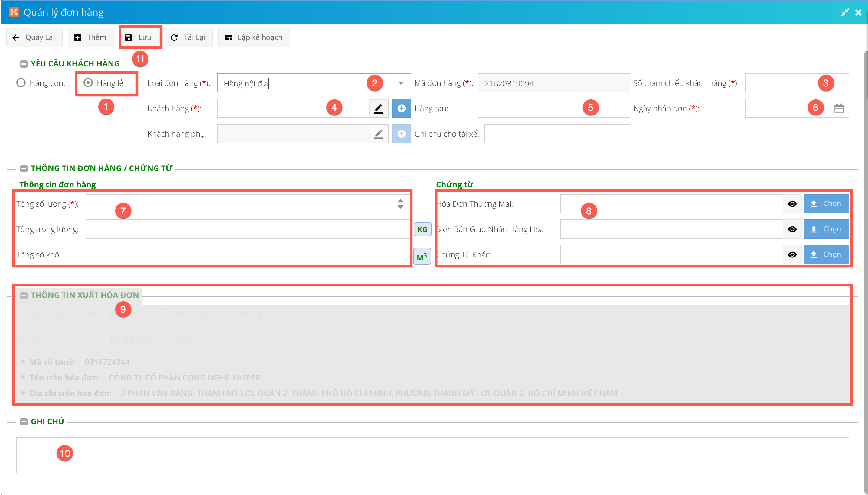868x495 pixels.
Task: Open calendar icon for Ngày nhận đơn
Action: click(x=839, y=108)
